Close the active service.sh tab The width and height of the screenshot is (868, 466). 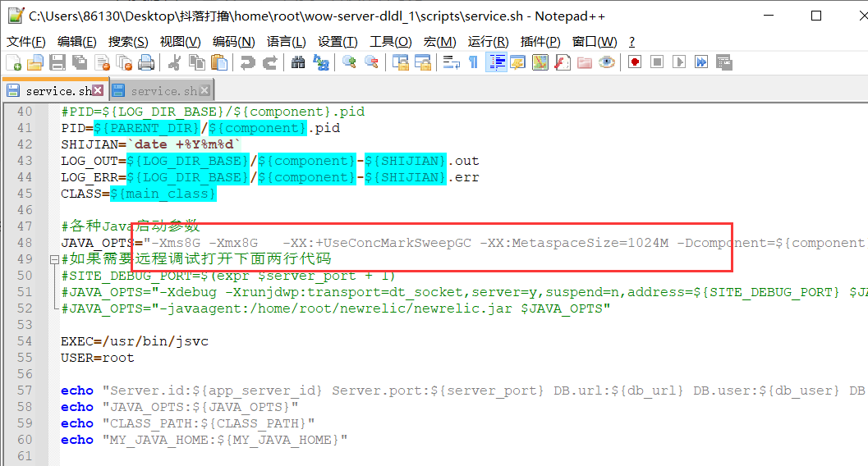[99, 90]
